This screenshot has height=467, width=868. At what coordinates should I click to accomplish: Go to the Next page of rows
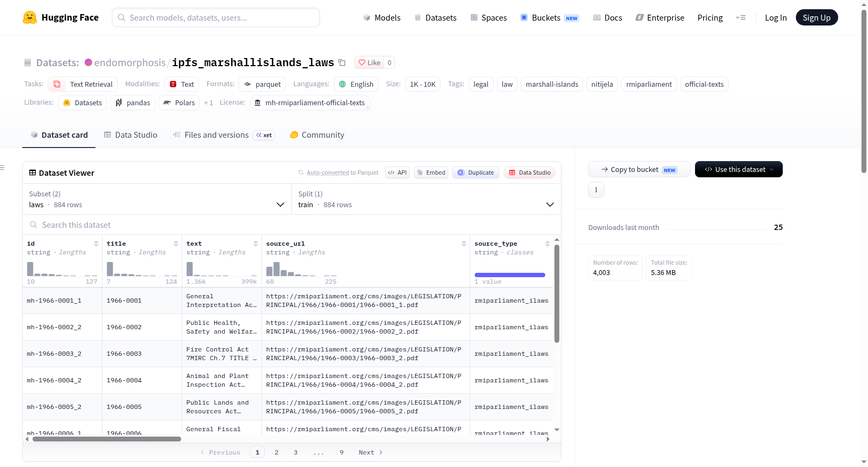(x=371, y=452)
